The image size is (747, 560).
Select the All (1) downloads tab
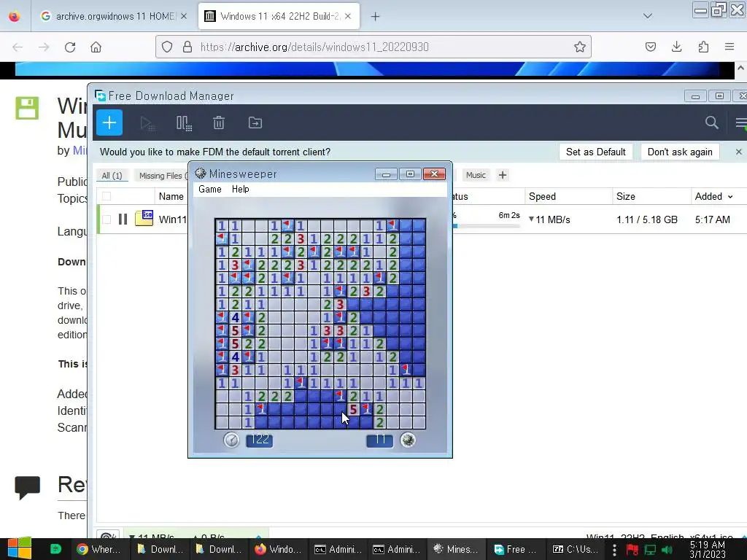[x=112, y=175]
